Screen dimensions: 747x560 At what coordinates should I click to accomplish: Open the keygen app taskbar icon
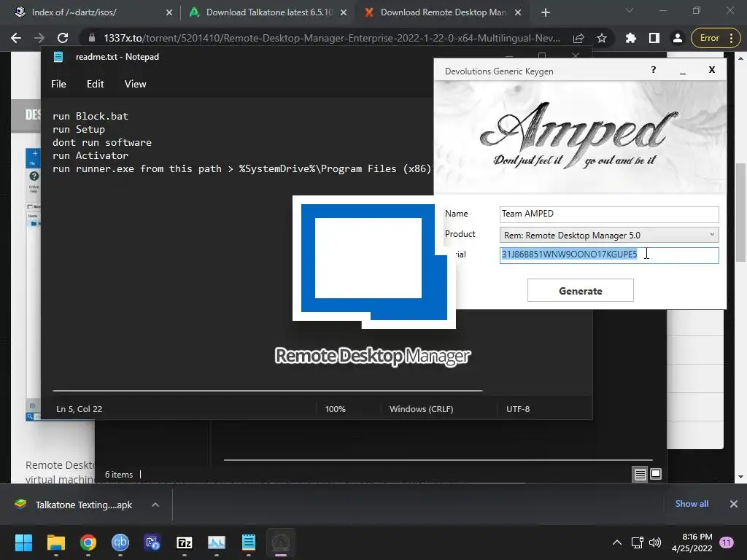pos(281,542)
